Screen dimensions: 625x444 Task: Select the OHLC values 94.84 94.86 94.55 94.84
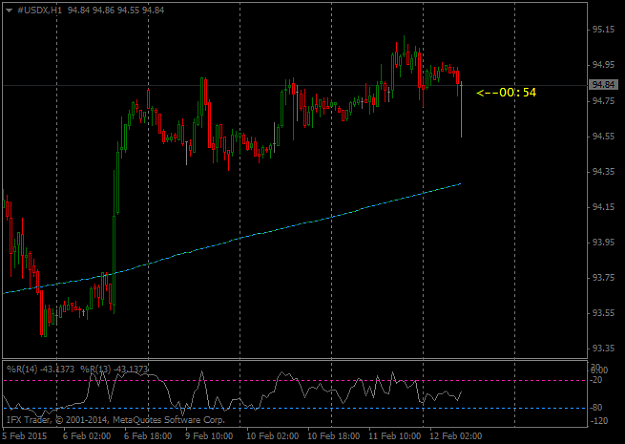(x=116, y=10)
